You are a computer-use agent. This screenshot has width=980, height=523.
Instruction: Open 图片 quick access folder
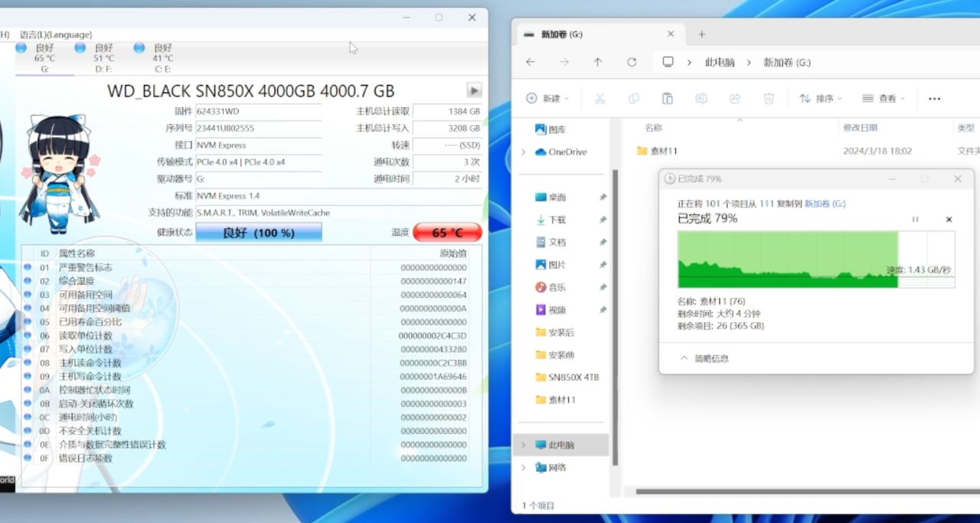550,265
